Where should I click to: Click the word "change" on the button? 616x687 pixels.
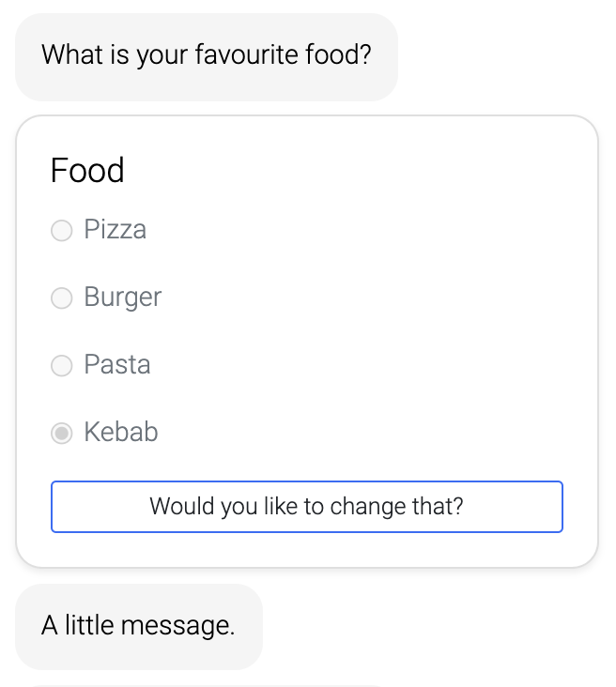point(366,508)
